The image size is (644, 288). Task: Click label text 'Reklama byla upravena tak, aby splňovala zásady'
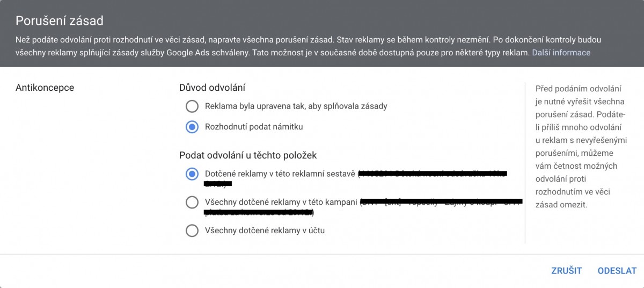(x=296, y=106)
